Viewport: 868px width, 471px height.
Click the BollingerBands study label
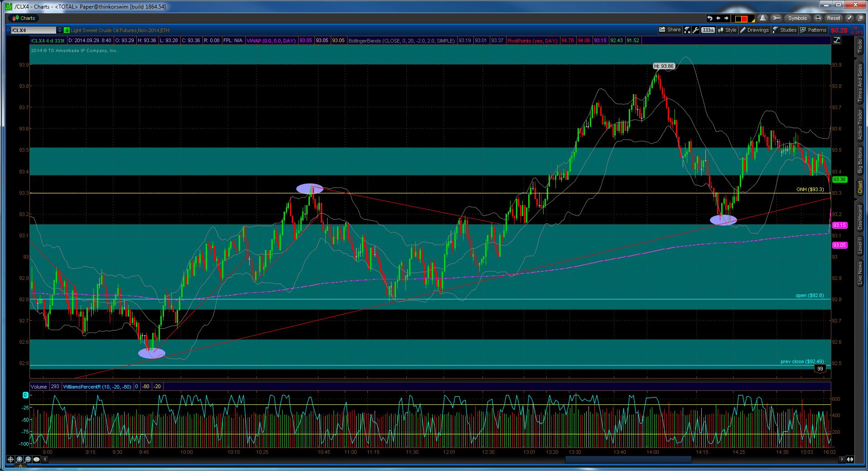click(x=401, y=41)
